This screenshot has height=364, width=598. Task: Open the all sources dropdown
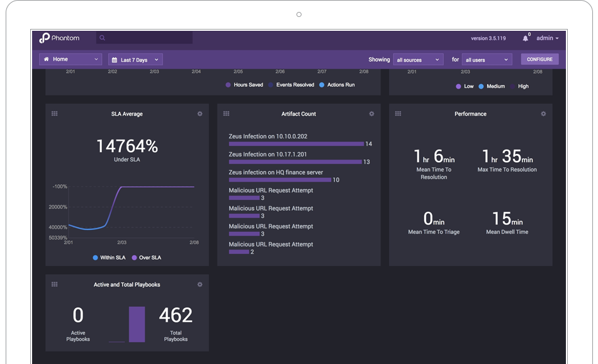click(x=418, y=59)
